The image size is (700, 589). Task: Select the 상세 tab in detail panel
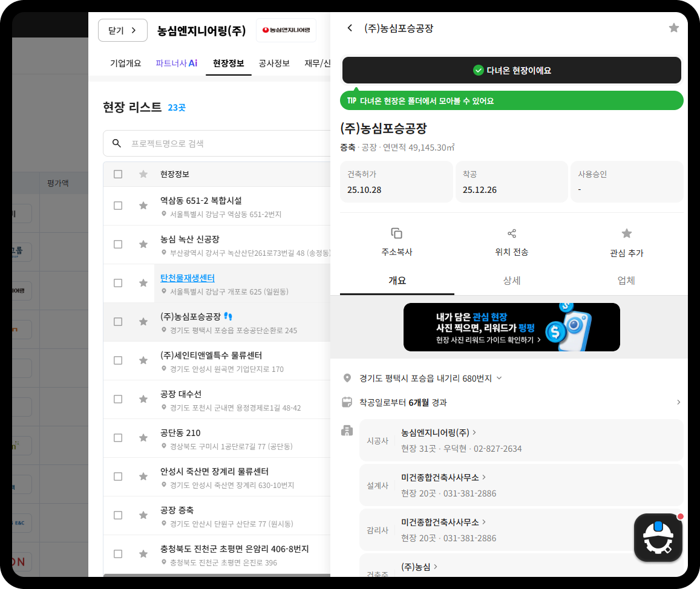pyautogui.click(x=512, y=281)
